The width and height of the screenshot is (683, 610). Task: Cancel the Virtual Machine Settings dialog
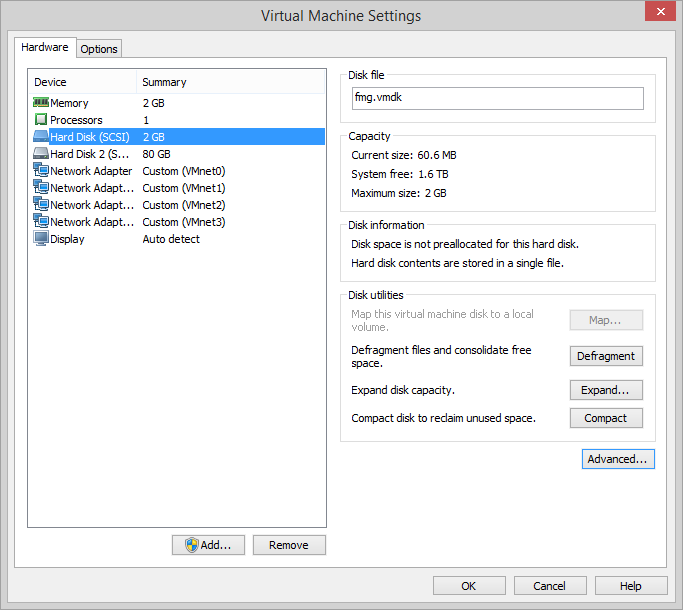pyautogui.click(x=550, y=586)
